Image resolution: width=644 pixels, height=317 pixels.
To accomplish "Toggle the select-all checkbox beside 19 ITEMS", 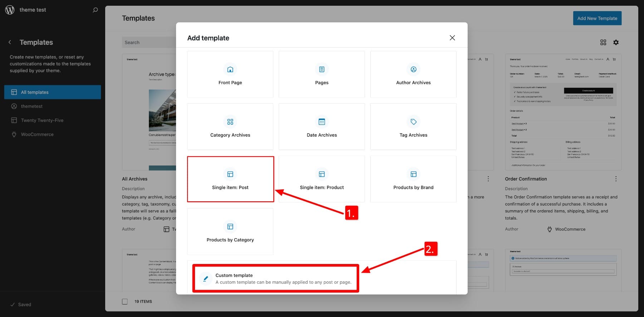I will [x=125, y=302].
